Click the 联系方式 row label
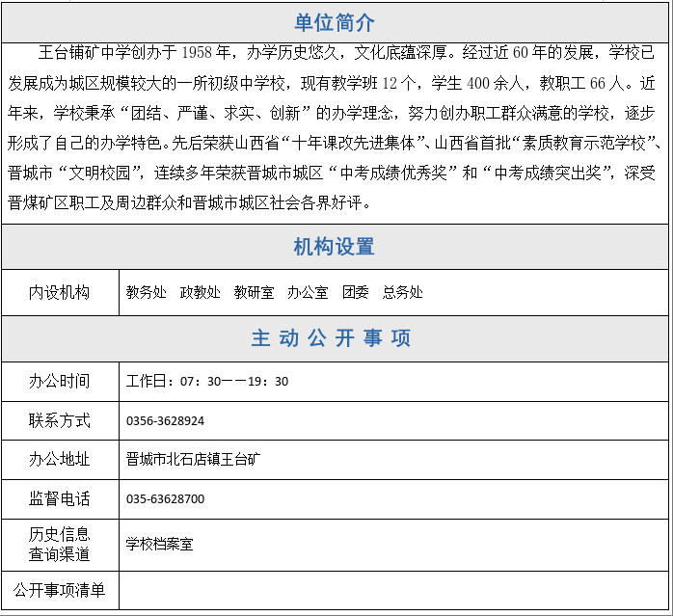 click(60, 420)
